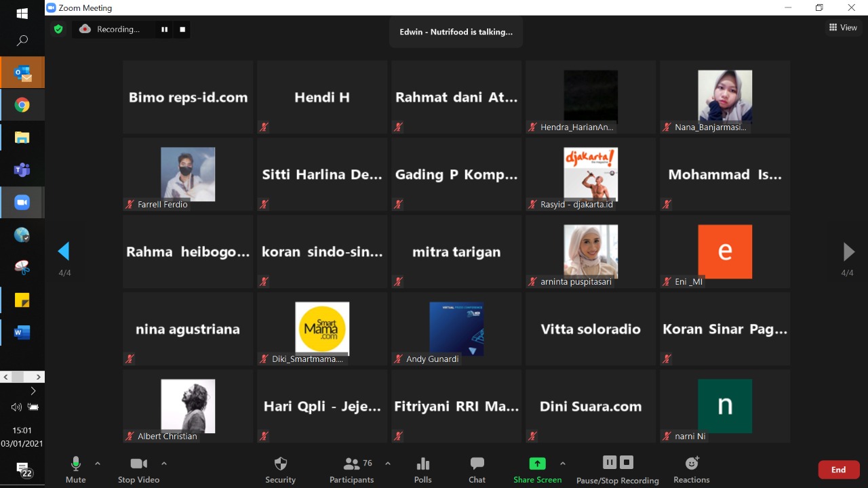
Task: Pause the recording in top indicator
Action: click(164, 29)
